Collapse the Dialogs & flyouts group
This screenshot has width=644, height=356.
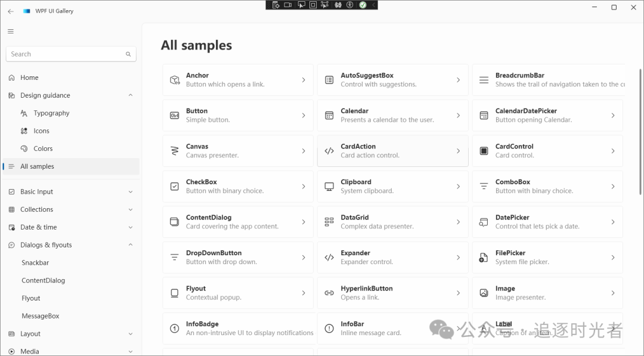[x=131, y=245]
